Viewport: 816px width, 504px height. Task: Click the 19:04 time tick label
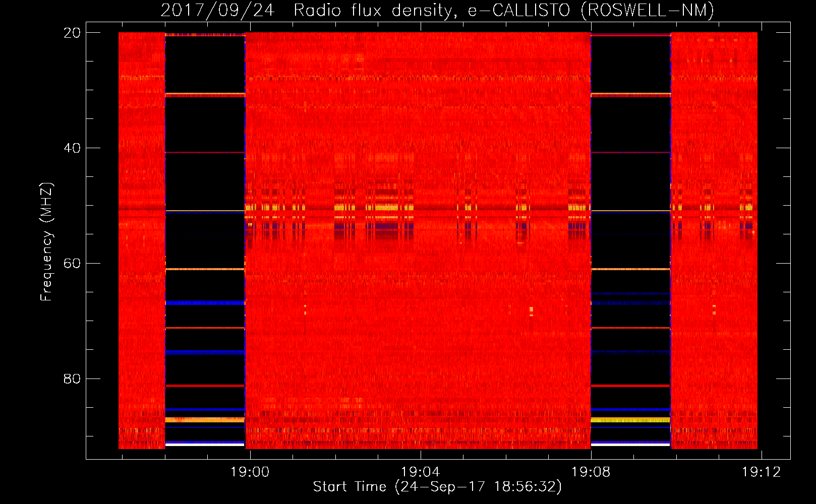pyautogui.click(x=420, y=472)
